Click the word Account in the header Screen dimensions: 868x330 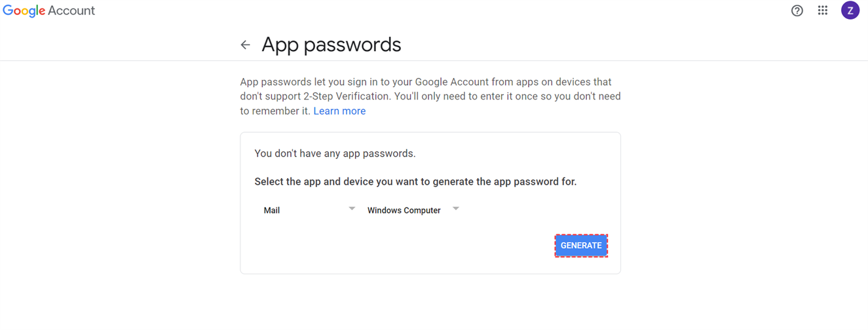[71, 11]
